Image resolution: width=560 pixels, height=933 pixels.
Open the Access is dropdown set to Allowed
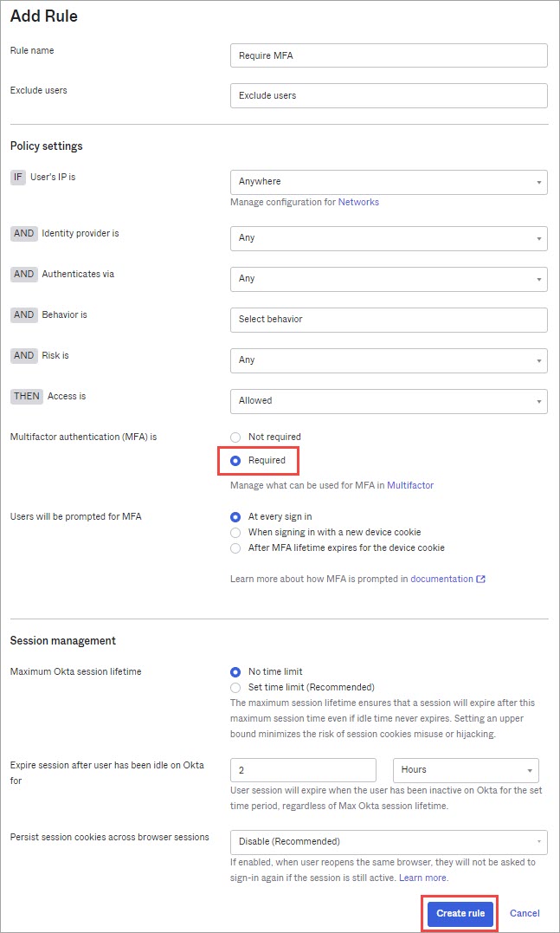pyautogui.click(x=389, y=401)
